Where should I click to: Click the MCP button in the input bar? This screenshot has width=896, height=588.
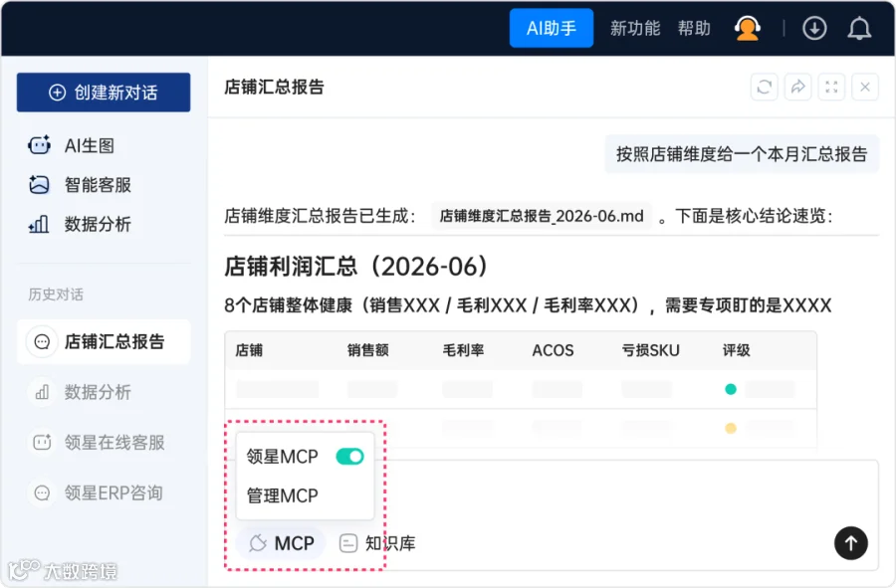point(281,543)
